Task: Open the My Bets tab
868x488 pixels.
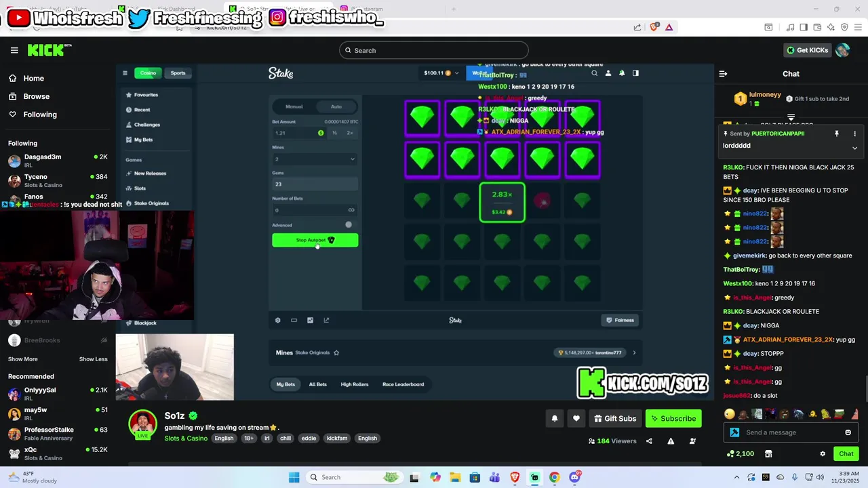Action: [x=285, y=384]
